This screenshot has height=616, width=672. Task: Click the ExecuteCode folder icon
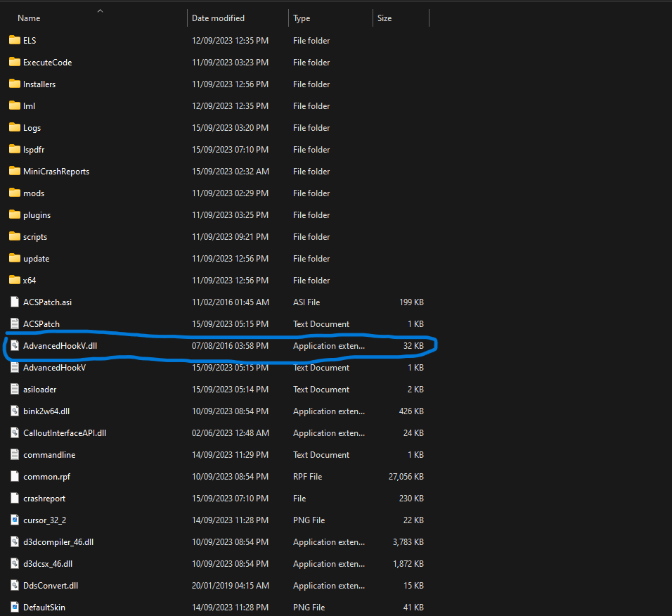(15, 62)
